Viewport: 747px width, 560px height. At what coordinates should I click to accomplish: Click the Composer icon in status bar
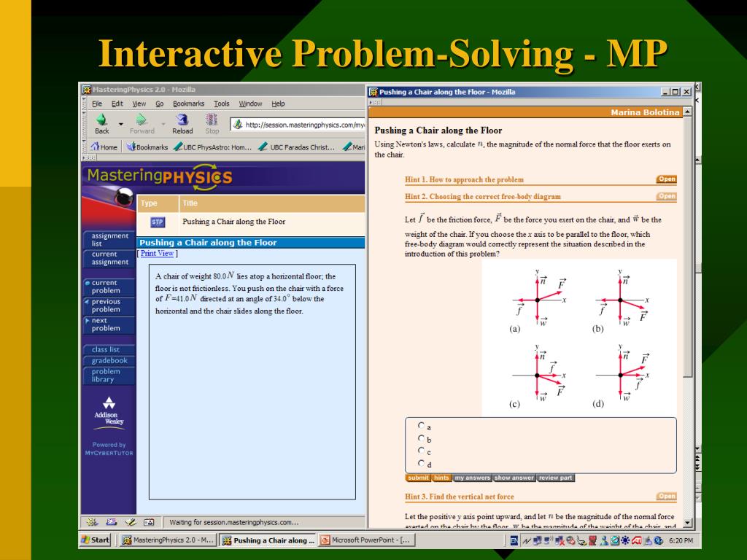click(130, 522)
